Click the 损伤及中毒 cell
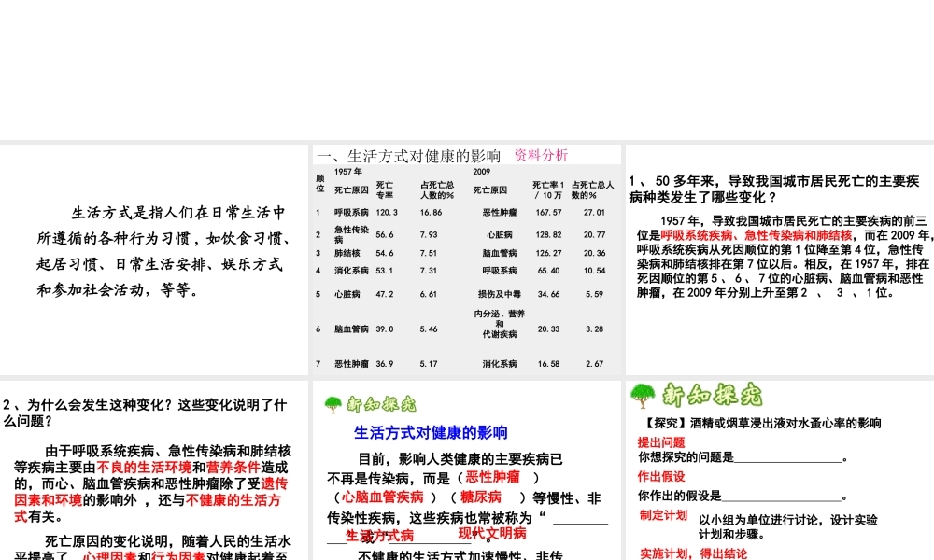Viewport: 934px width, 560px height. coord(500,294)
